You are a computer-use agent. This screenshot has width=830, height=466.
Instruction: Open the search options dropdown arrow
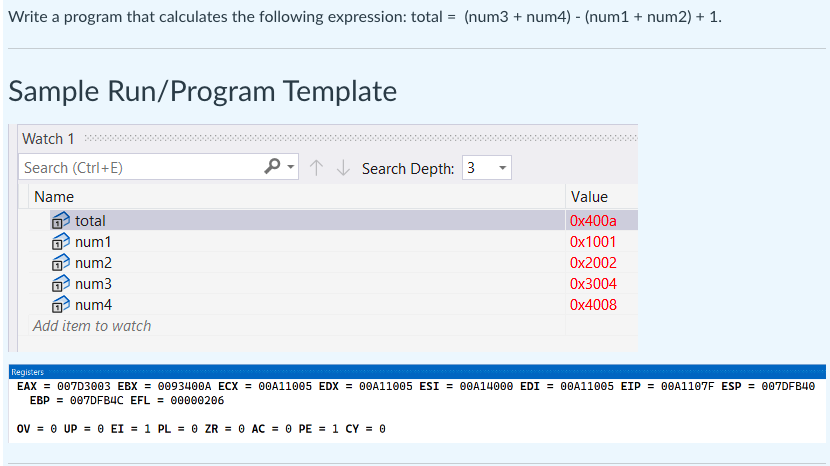pos(291,167)
